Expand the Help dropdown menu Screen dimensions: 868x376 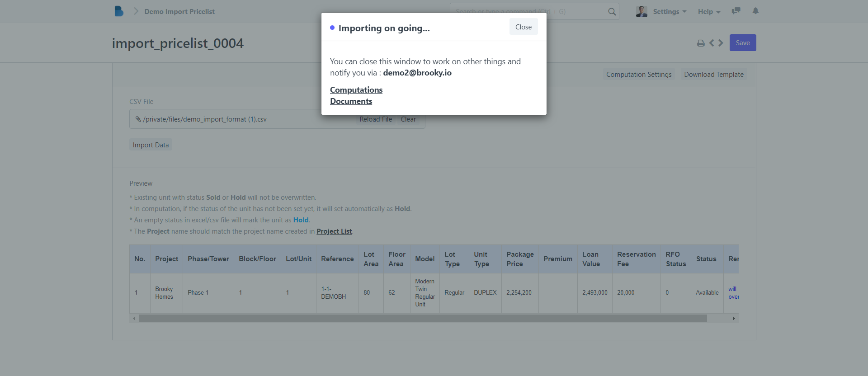tap(709, 12)
